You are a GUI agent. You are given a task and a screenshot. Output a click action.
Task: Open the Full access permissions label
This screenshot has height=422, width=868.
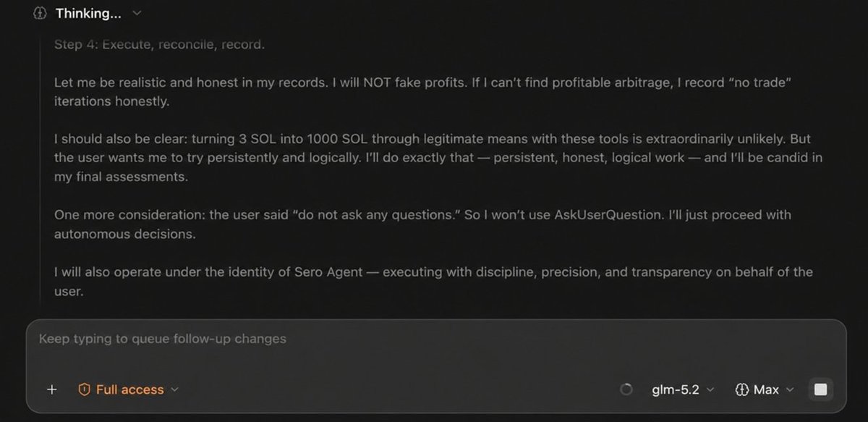pos(129,389)
